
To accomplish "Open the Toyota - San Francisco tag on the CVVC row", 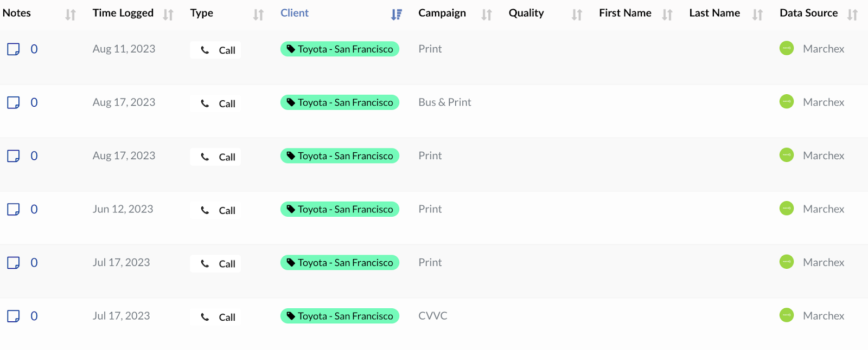I will pos(340,316).
